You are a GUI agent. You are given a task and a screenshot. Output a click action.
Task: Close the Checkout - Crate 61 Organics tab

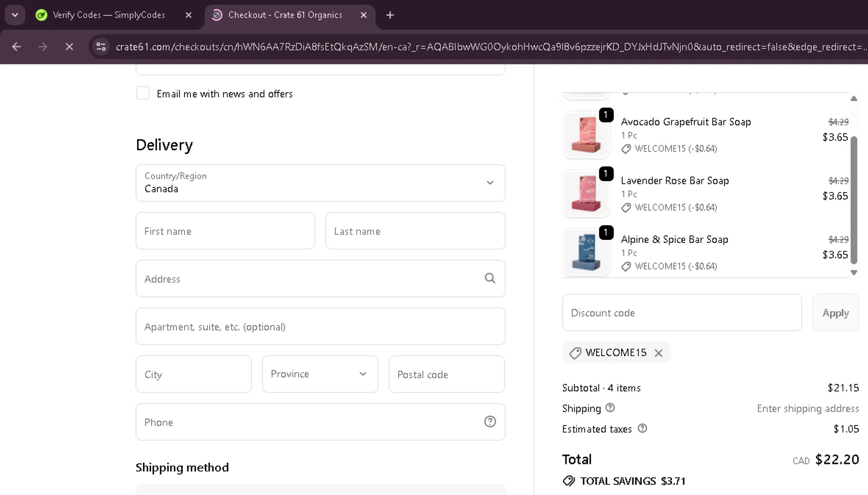click(x=363, y=15)
